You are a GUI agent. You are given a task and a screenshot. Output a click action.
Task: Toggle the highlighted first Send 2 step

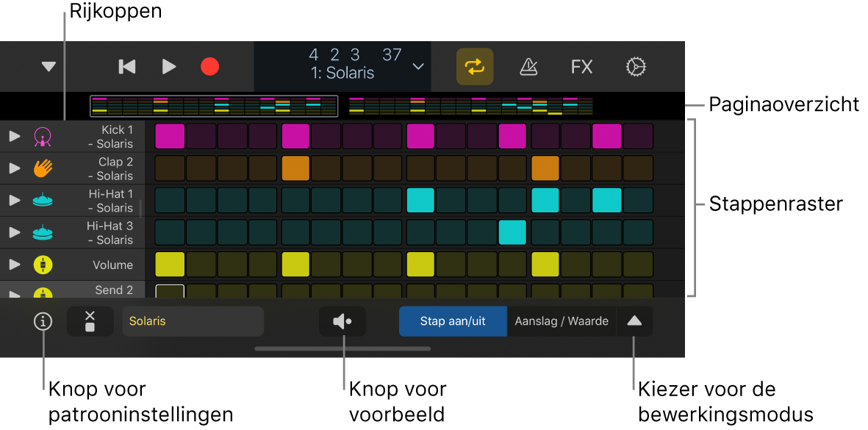point(169,291)
